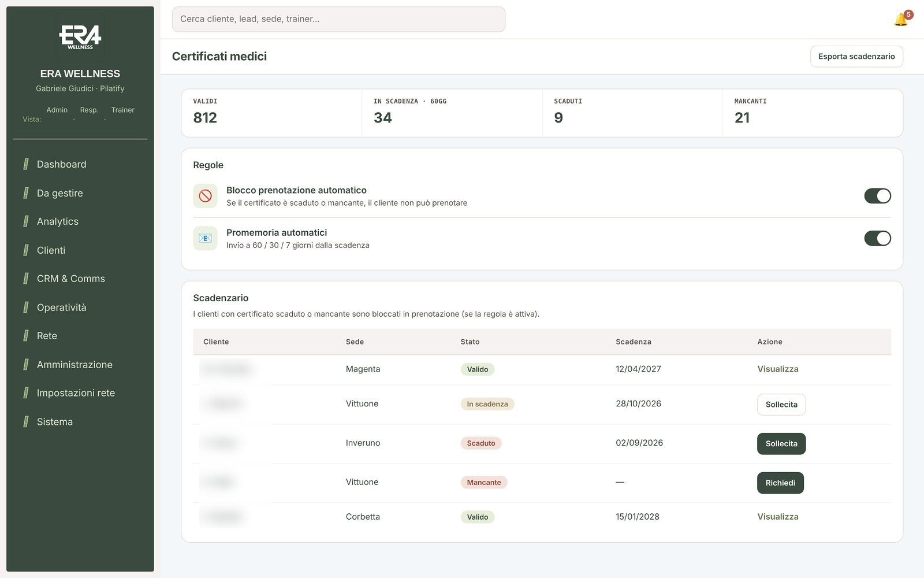
Task: Click the icon beside Operatività
Action: pos(26,307)
